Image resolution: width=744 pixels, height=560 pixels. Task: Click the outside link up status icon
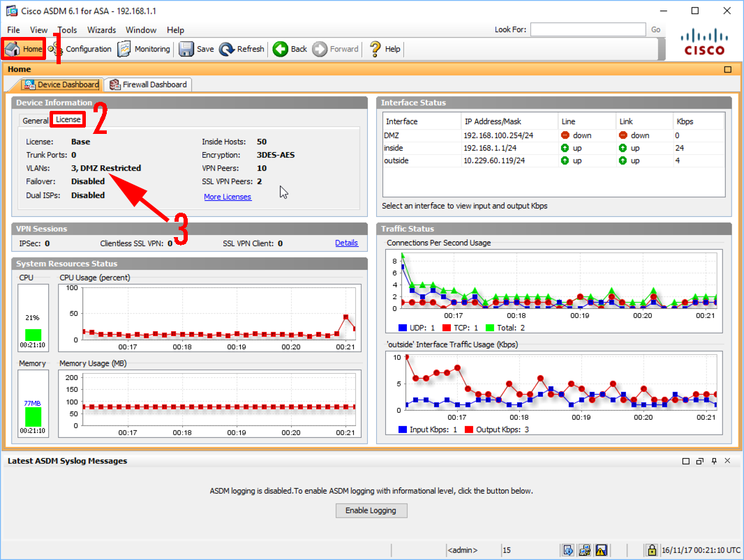(x=623, y=160)
